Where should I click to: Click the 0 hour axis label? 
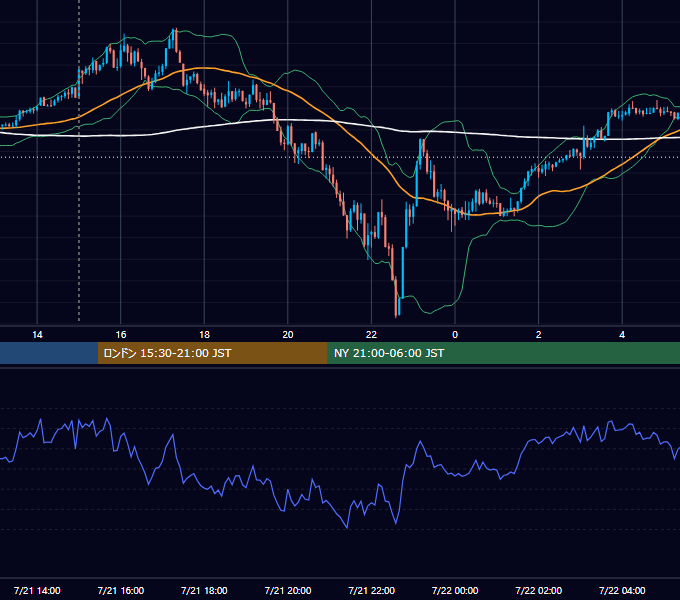[x=455, y=335]
